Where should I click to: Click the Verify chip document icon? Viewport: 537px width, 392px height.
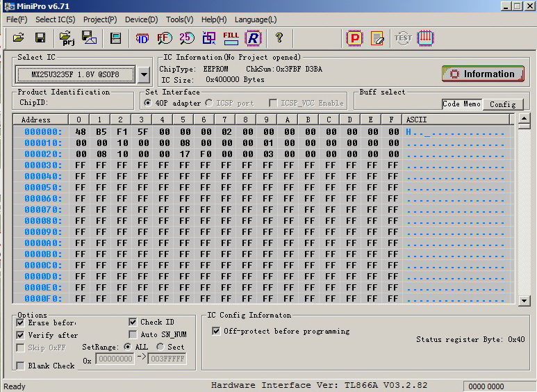(377, 38)
